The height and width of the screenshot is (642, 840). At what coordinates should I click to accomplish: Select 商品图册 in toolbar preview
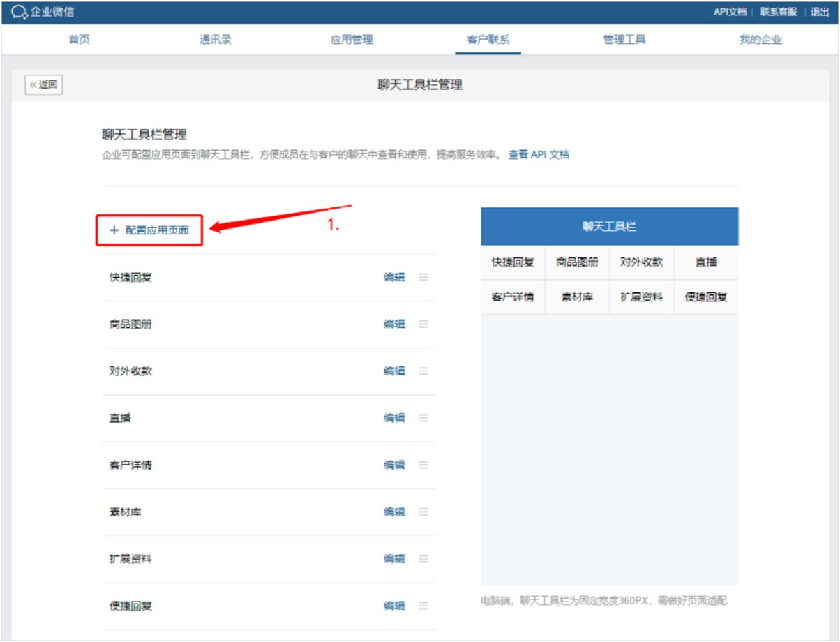(x=577, y=262)
